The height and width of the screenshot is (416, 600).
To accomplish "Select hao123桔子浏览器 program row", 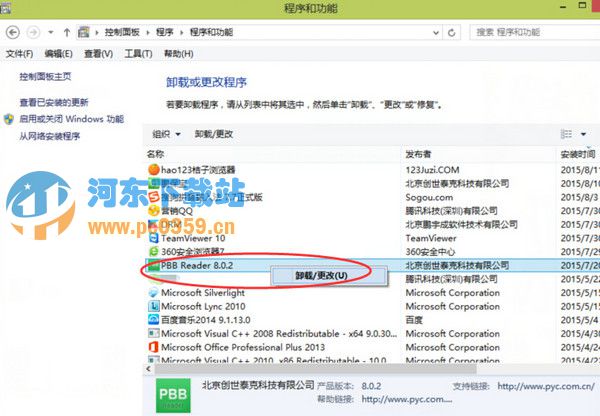I will (x=198, y=170).
